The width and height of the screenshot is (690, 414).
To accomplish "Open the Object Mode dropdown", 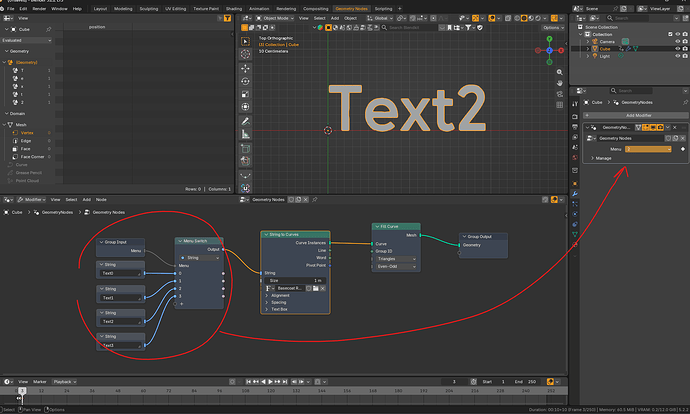I will (275, 18).
